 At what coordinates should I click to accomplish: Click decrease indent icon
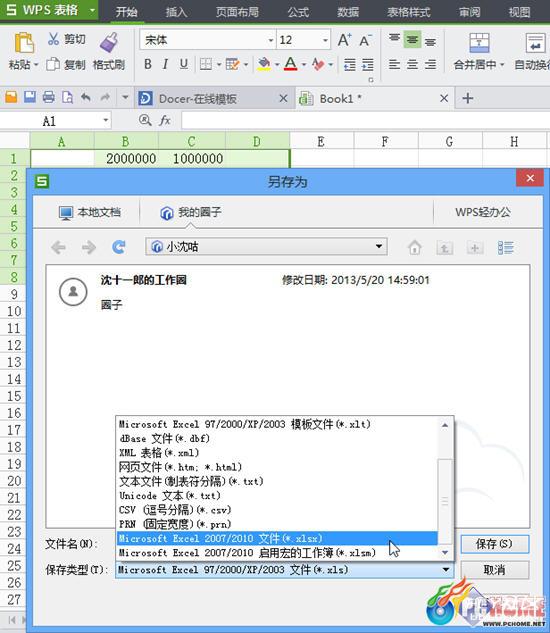tap(350, 65)
